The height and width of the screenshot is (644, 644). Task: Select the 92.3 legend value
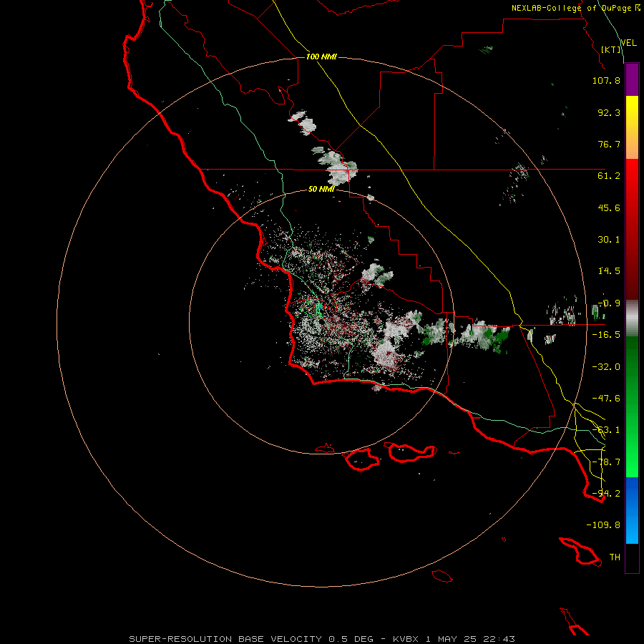[609, 112]
